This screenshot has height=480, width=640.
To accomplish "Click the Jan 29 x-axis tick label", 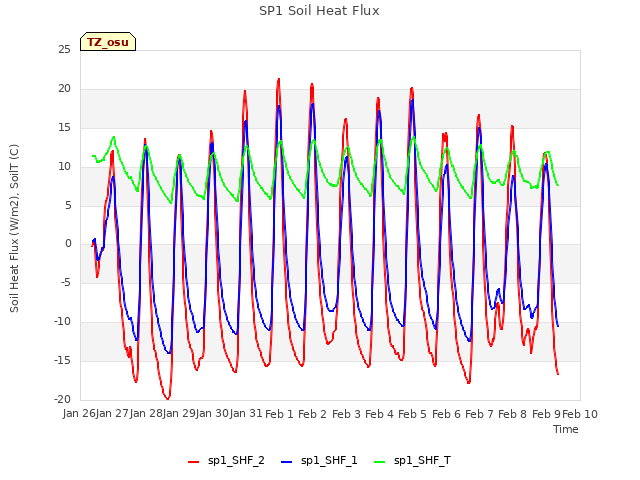I will coord(179,414).
